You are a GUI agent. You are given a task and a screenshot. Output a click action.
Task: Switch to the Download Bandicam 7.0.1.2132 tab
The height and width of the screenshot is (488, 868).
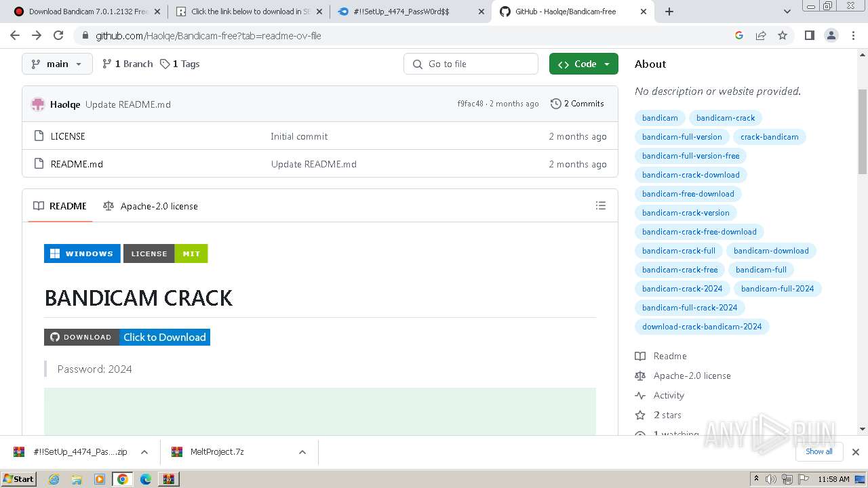(87, 12)
